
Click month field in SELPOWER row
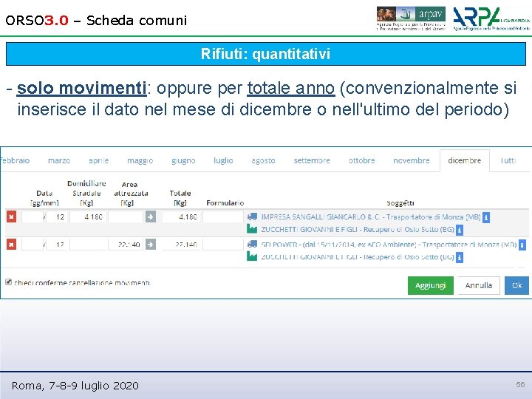[x=57, y=245]
